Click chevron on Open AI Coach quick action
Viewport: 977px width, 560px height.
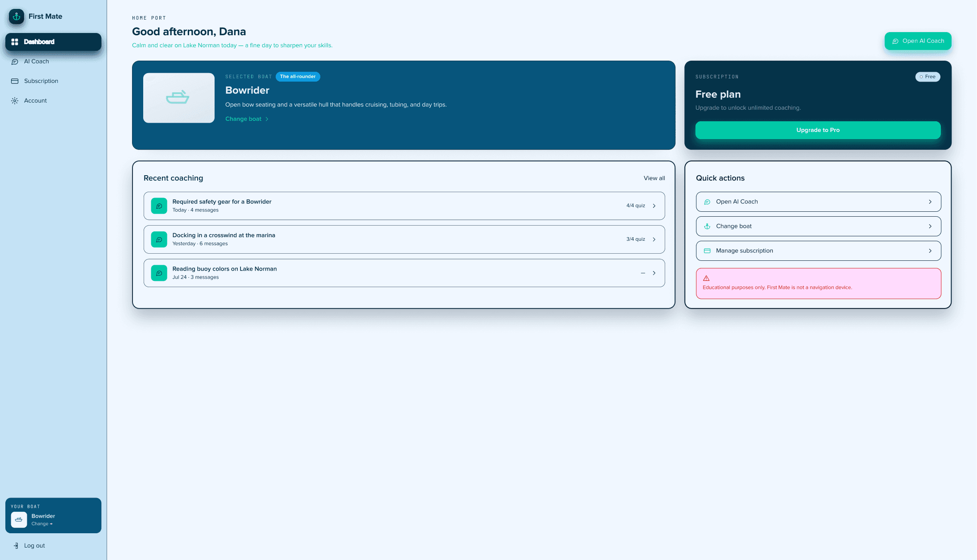click(x=930, y=202)
